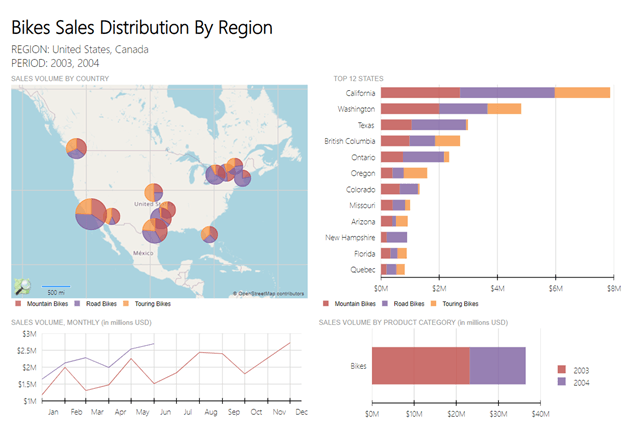This screenshot has height=434, width=624.
Task: Click the 2003 segment of Bikes bar
Action: 421,366
